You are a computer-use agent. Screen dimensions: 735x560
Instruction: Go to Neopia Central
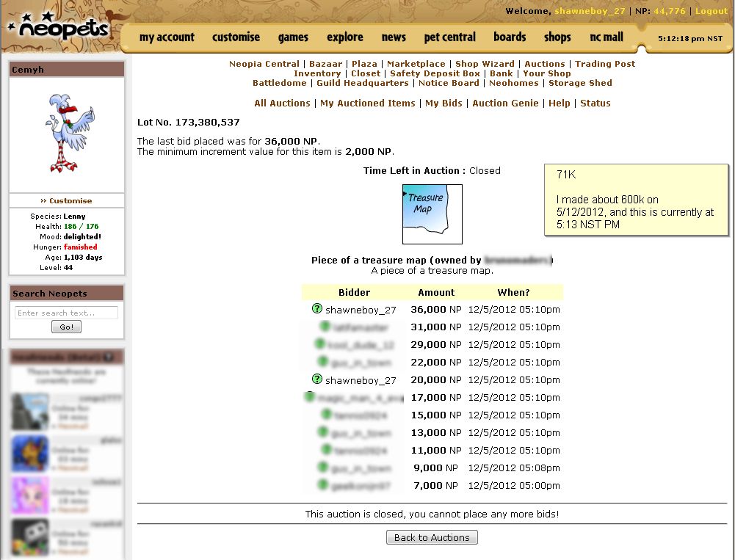(x=264, y=64)
